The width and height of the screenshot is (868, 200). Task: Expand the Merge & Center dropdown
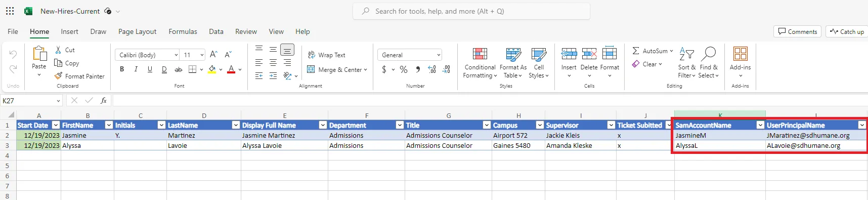(x=365, y=70)
